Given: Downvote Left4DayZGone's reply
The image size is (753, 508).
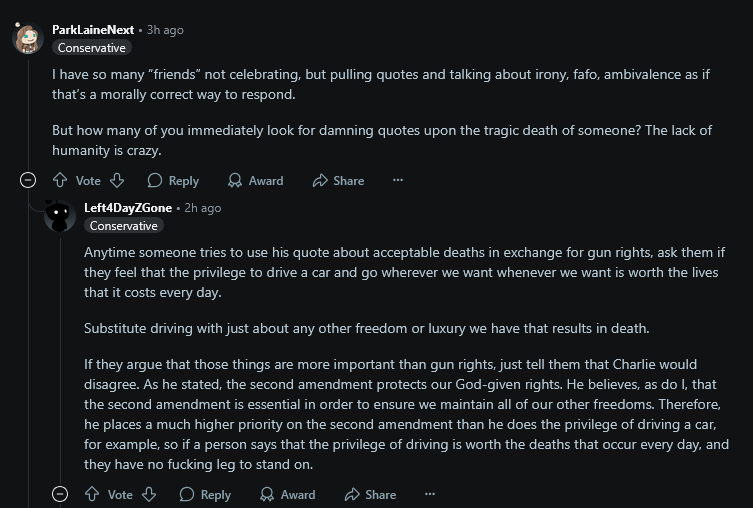Looking at the screenshot, I should click(148, 495).
